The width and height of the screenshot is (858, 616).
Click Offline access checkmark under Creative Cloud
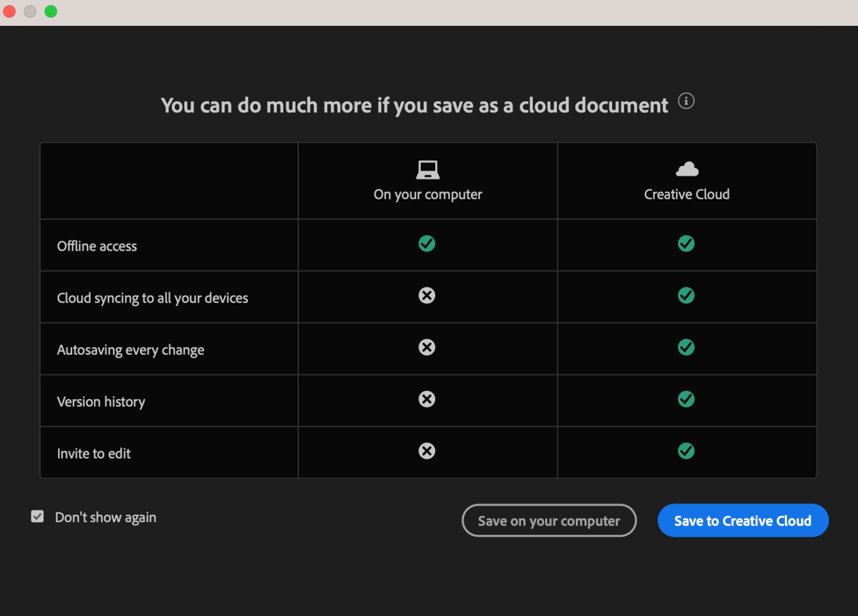pos(686,243)
